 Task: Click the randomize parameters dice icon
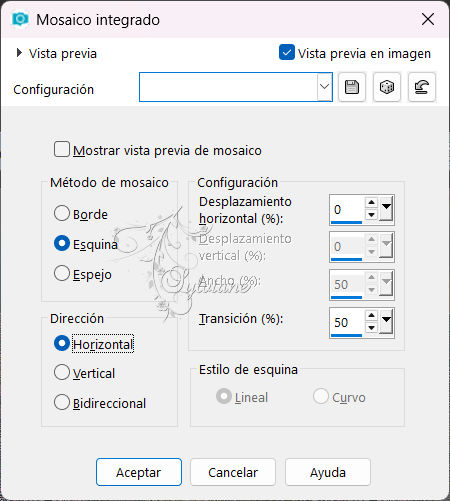tap(387, 87)
